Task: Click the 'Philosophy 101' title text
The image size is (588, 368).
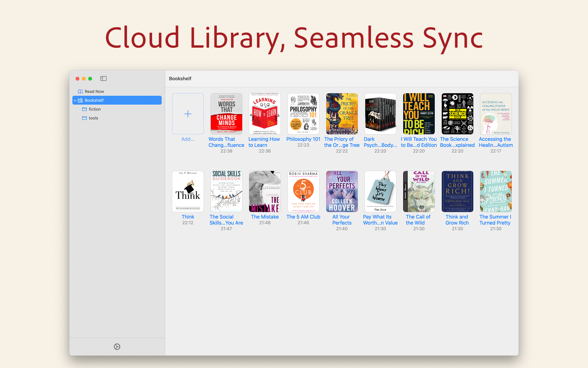Action: tap(303, 139)
